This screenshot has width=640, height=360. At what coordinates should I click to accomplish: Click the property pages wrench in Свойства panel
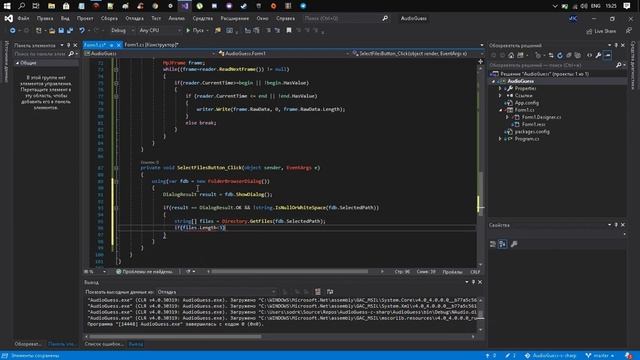tap(514, 244)
